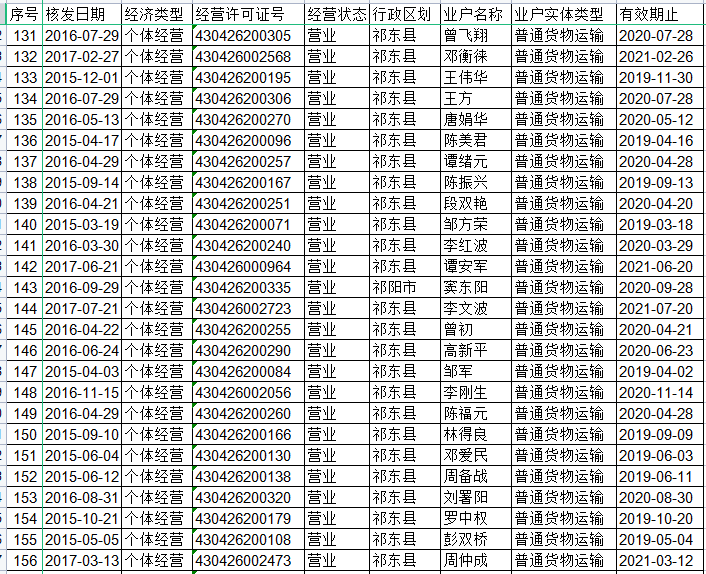Click row number 150 cell
This screenshot has width=706, height=574.
25,434
